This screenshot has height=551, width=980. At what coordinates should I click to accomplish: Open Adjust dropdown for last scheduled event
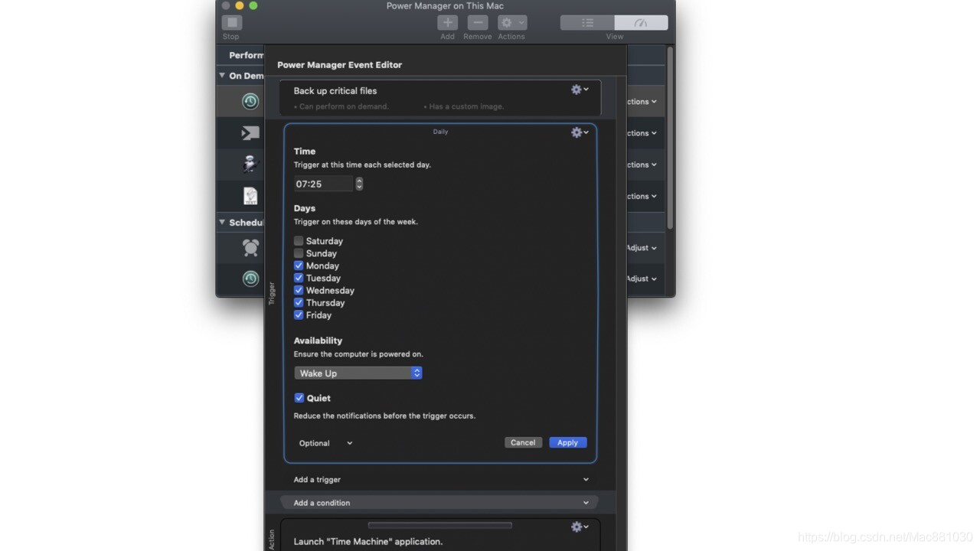point(642,279)
